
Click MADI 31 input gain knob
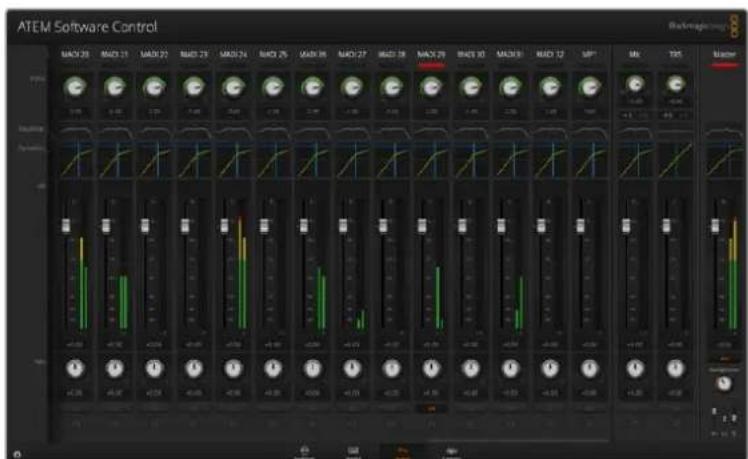click(x=510, y=87)
